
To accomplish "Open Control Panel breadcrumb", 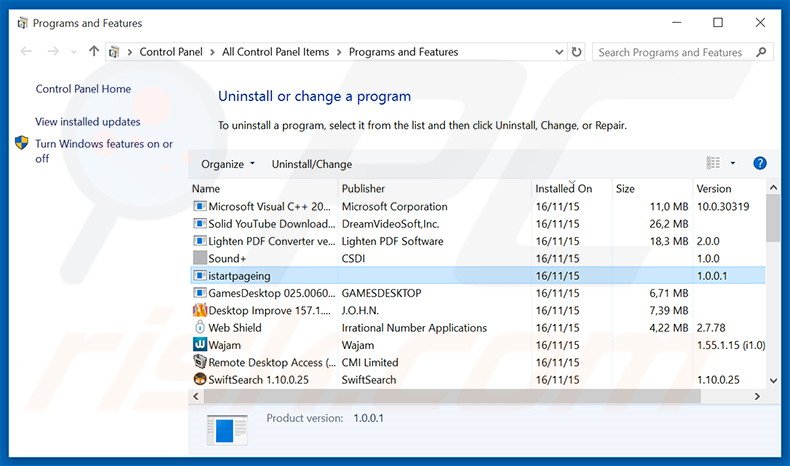I will (171, 52).
